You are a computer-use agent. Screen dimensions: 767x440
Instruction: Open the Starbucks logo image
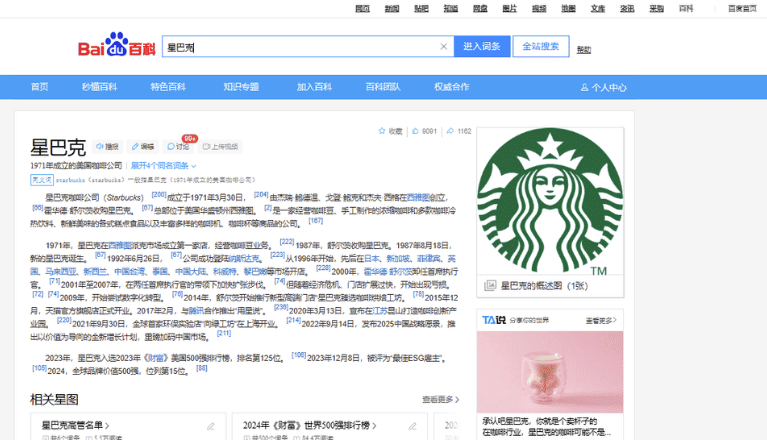point(550,201)
